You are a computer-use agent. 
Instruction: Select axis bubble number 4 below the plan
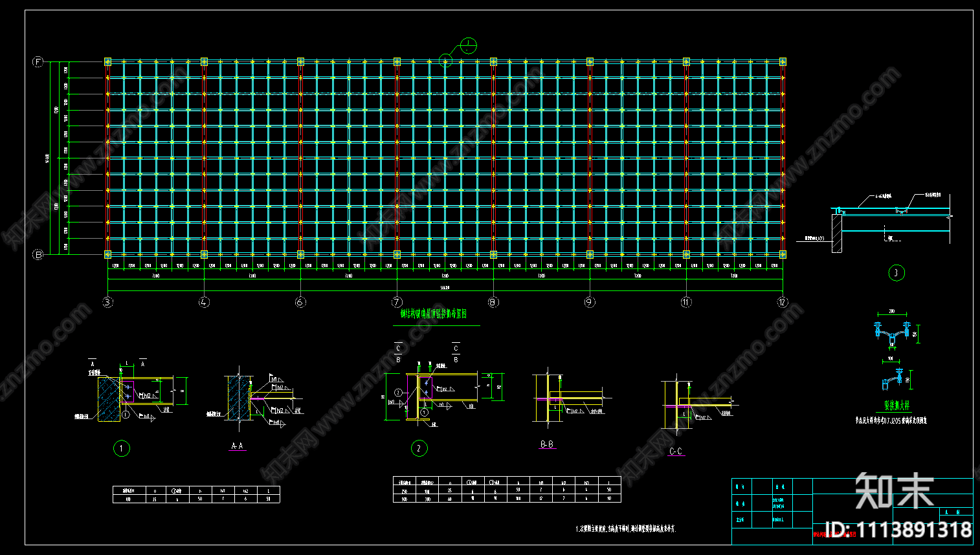[x=204, y=302]
